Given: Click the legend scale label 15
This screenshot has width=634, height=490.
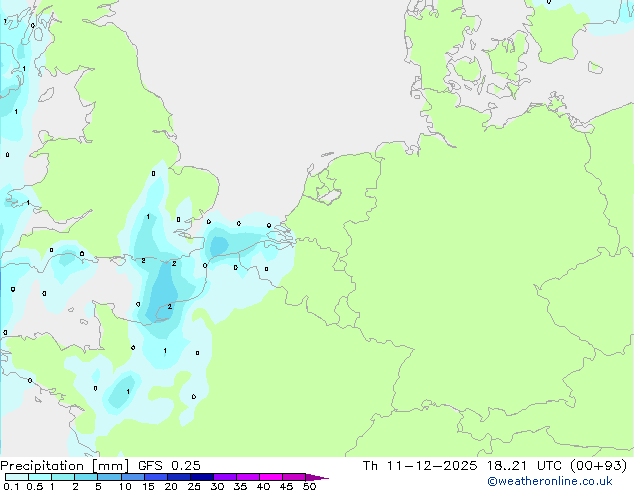Looking at the screenshot, I should tap(148, 486).
